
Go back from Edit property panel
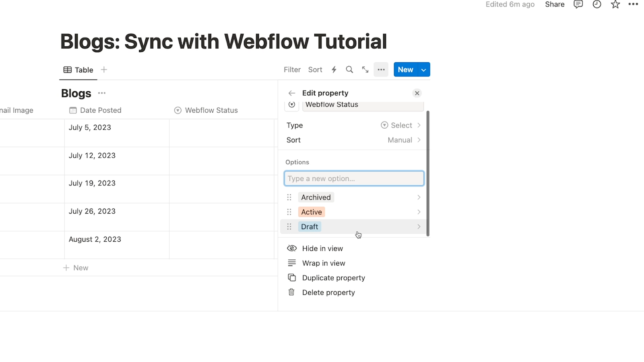click(x=292, y=93)
